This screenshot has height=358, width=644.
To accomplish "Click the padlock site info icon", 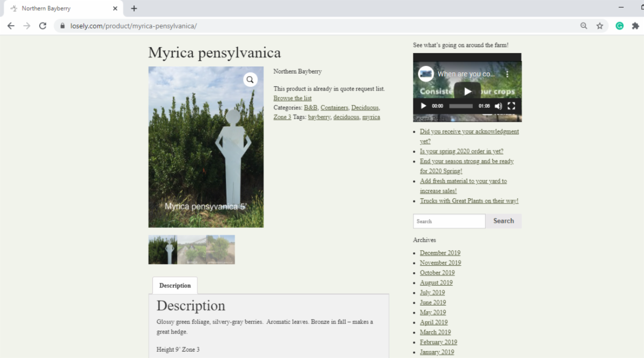I will point(62,26).
